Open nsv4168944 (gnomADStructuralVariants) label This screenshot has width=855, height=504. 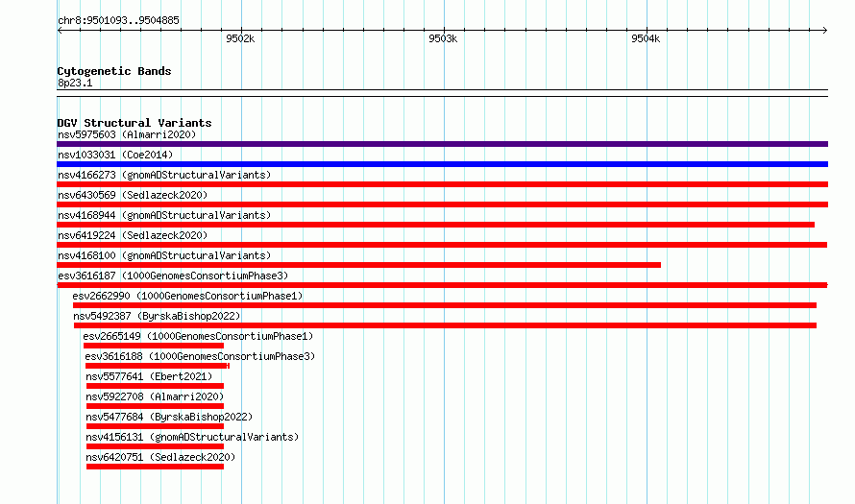pyautogui.click(x=164, y=215)
